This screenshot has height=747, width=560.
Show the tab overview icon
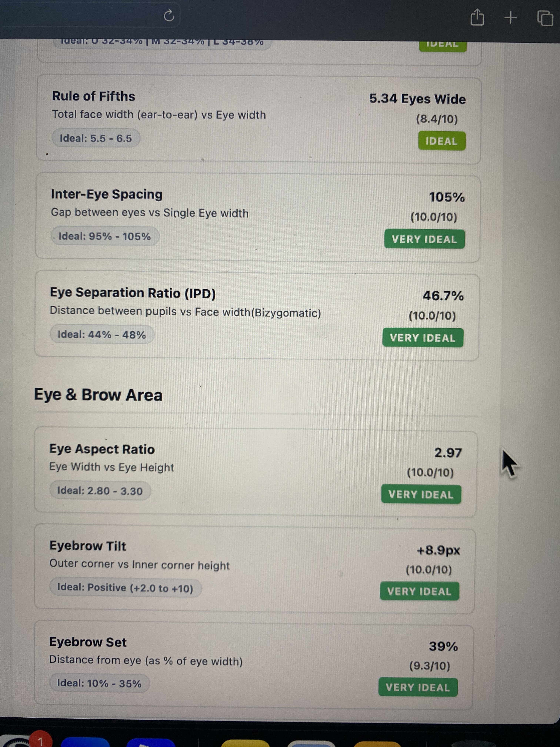pyautogui.click(x=545, y=18)
